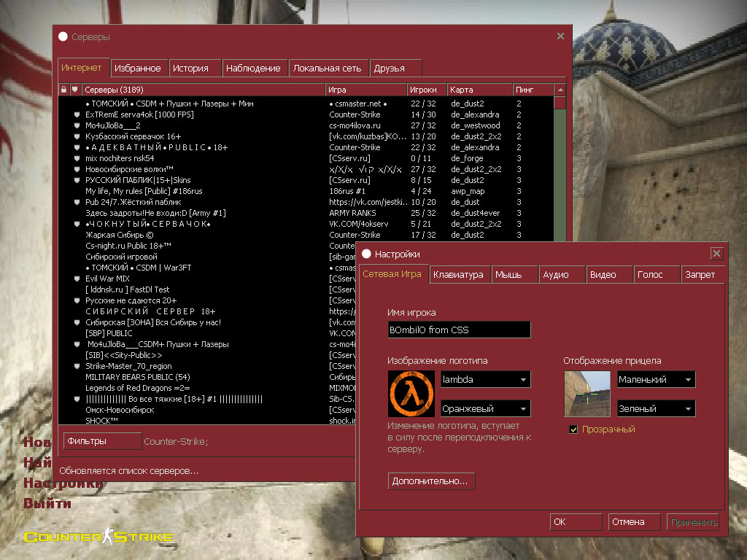The height and width of the screenshot is (560, 747).
Task: Click shield icon beside ExTRemE serva4ok server
Action: [x=76, y=114]
